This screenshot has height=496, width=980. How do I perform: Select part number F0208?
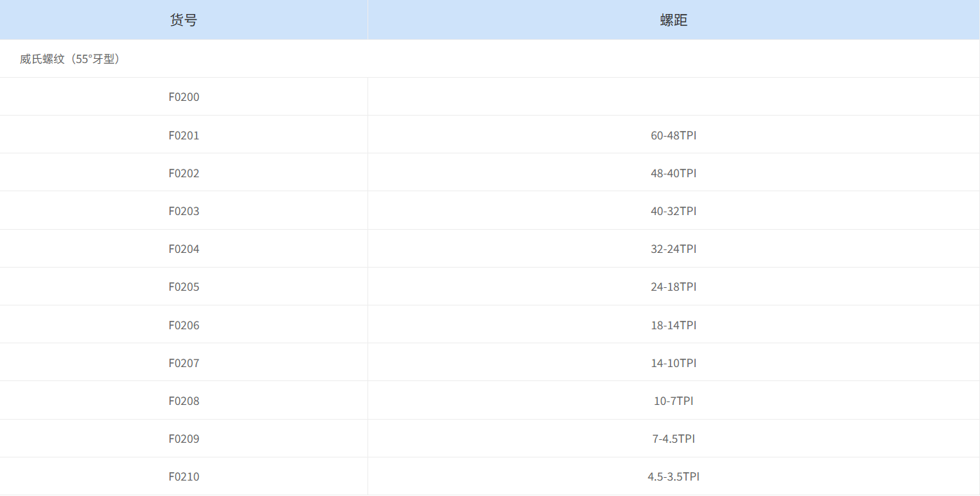point(183,401)
